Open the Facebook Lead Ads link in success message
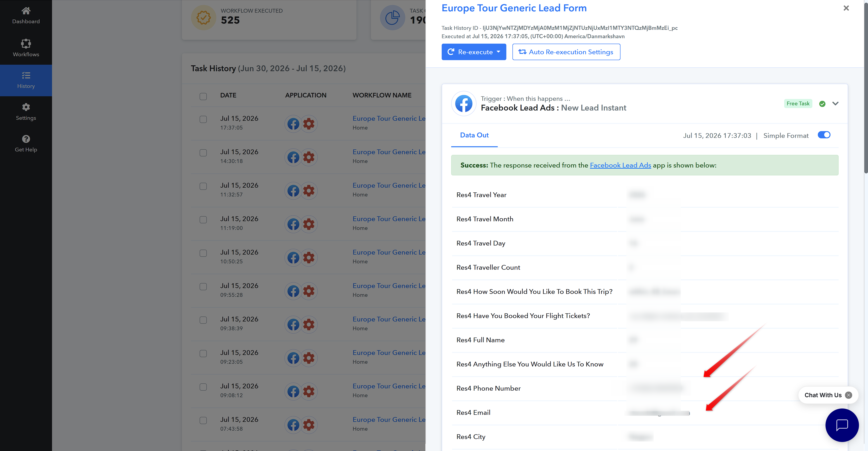The height and width of the screenshot is (451, 868). (x=620, y=165)
